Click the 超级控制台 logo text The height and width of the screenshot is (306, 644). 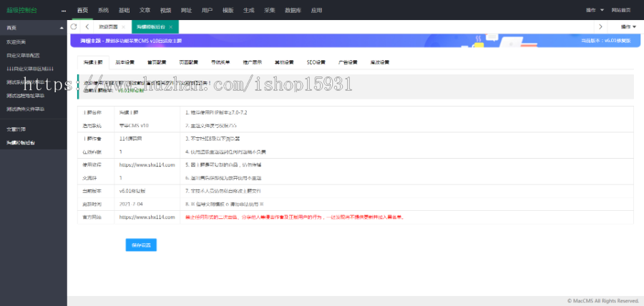tap(21, 11)
